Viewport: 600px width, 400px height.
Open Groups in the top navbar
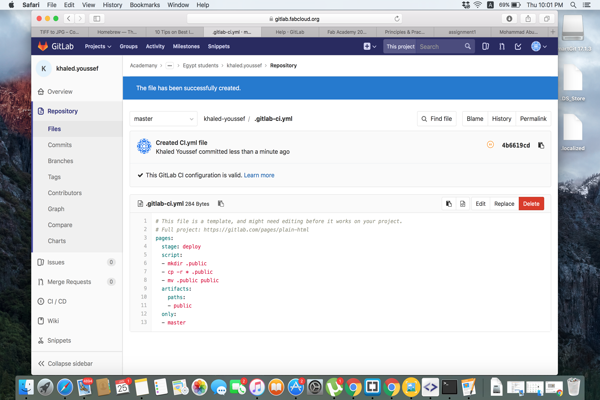pos(129,46)
